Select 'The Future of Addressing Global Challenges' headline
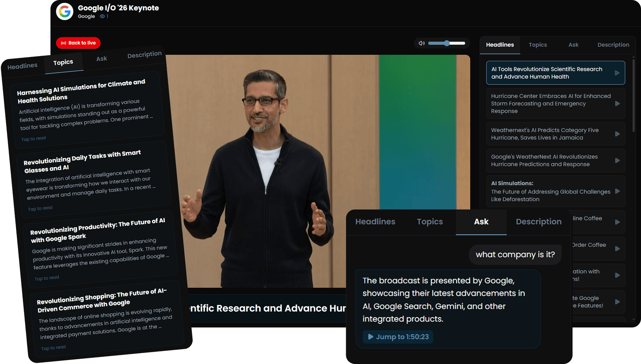This screenshot has height=364, width=641. click(x=551, y=195)
